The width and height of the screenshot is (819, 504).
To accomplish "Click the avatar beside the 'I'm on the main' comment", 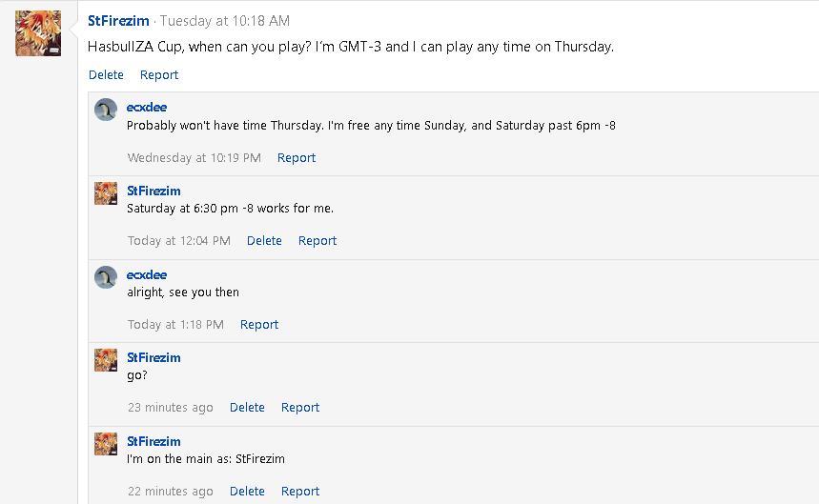I will [x=106, y=444].
